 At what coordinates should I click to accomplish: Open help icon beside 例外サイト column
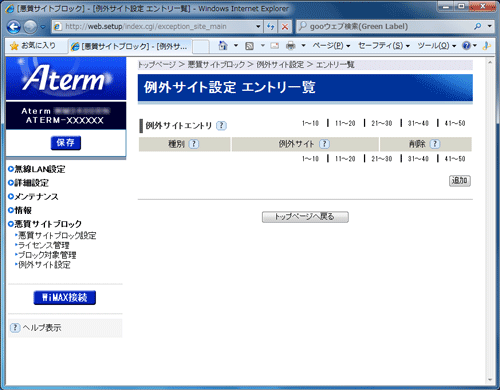coord(324,144)
